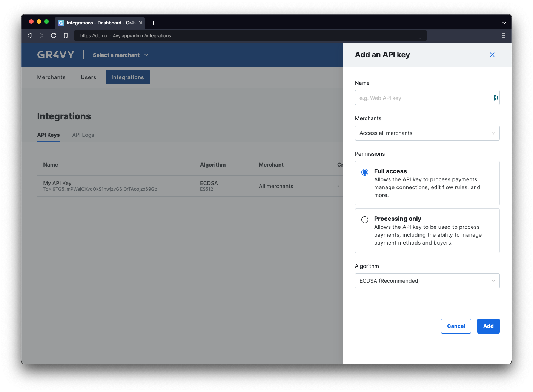Click the generate icon inside the Name field
The image size is (533, 392).
[495, 98]
